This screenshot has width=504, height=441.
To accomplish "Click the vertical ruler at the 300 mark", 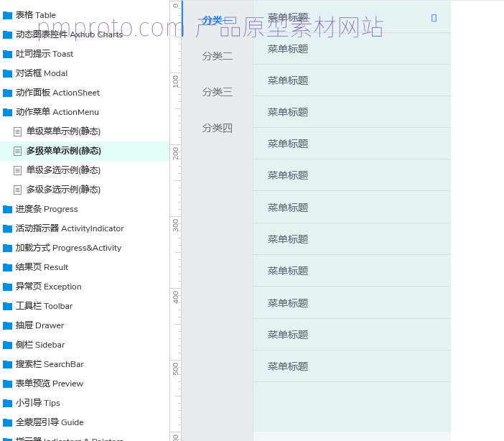I will coord(175,217).
